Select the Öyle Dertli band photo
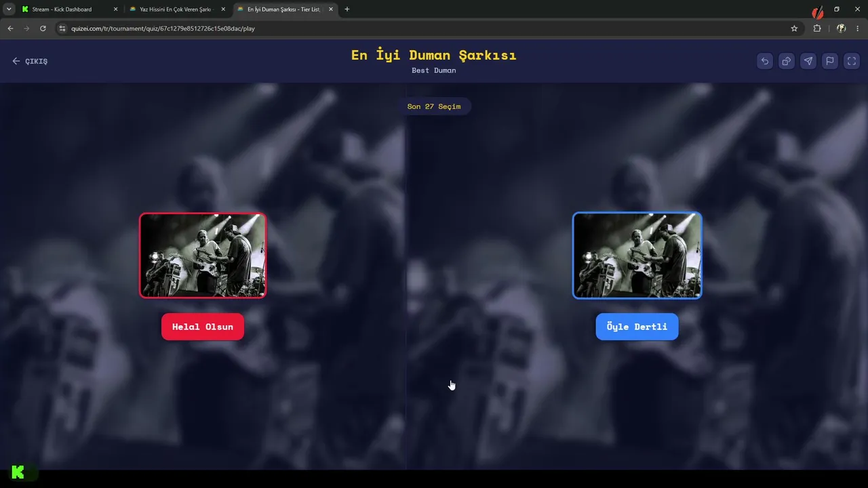Screen dimensions: 868x488 pos(637,256)
